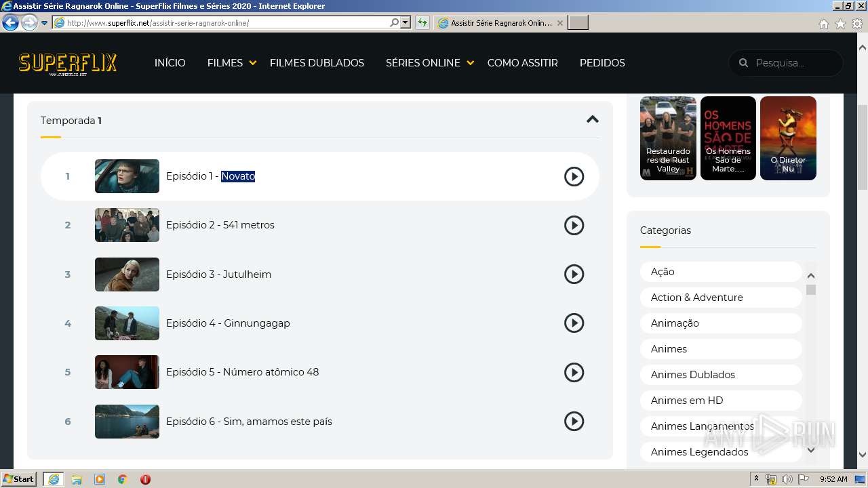Play Episódio 4 - Ginnungagap
This screenshot has height=488, width=868.
click(574, 323)
